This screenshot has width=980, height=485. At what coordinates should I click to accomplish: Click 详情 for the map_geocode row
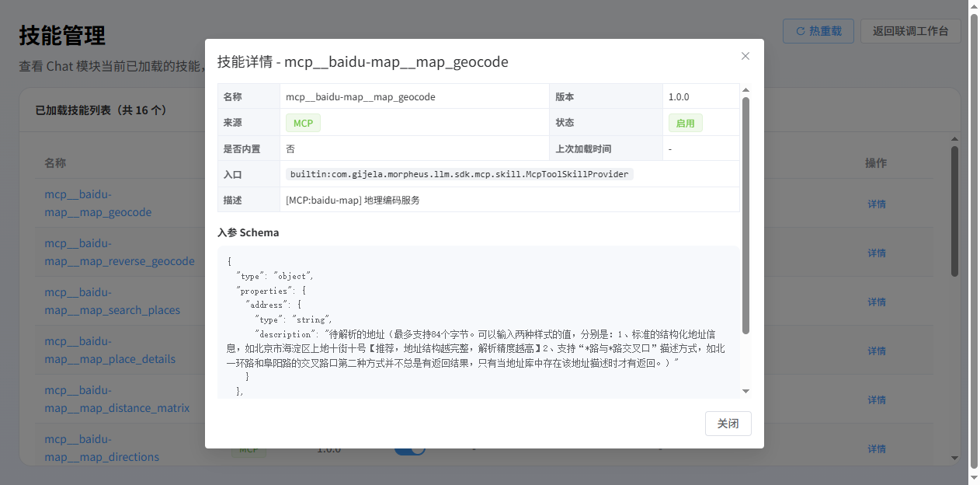[x=877, y=204]
